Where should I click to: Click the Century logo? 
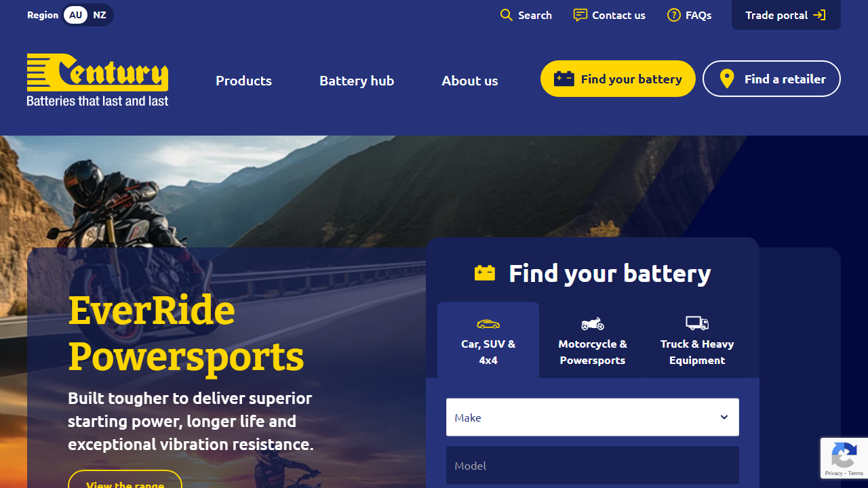coord(98,79)
